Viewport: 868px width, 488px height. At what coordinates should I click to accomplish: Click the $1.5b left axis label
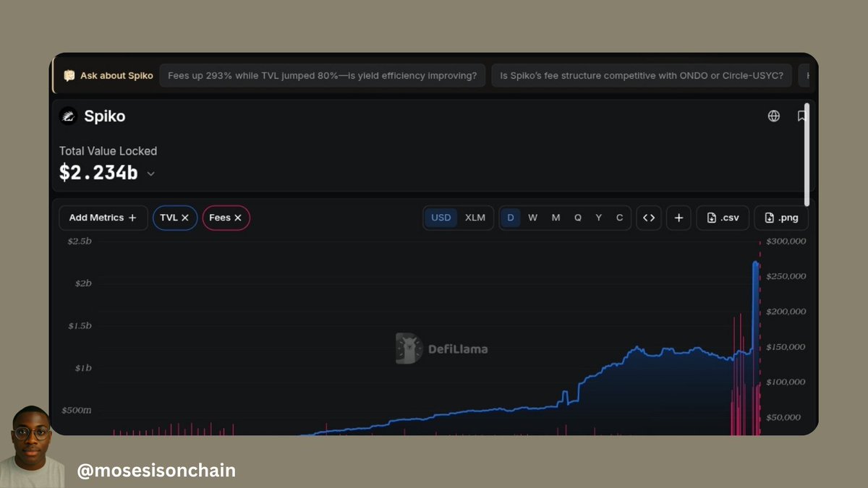click(x=80, y=325)
